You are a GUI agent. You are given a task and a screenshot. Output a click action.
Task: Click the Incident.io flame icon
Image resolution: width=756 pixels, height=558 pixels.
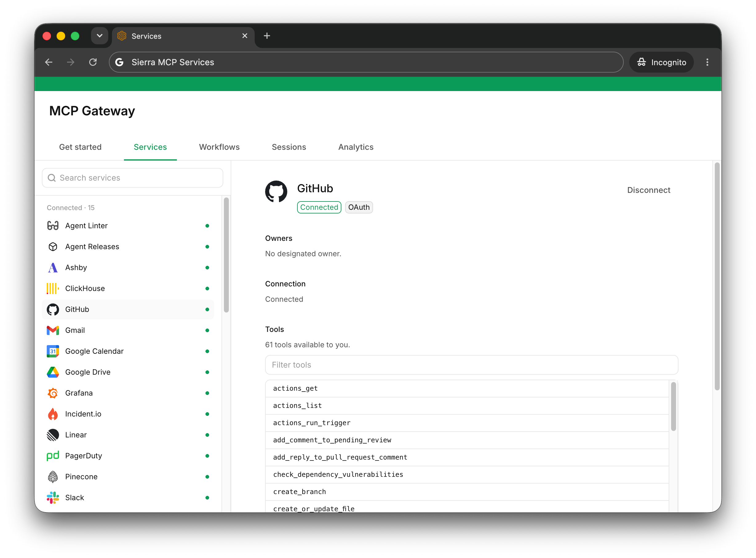(53, 414)
